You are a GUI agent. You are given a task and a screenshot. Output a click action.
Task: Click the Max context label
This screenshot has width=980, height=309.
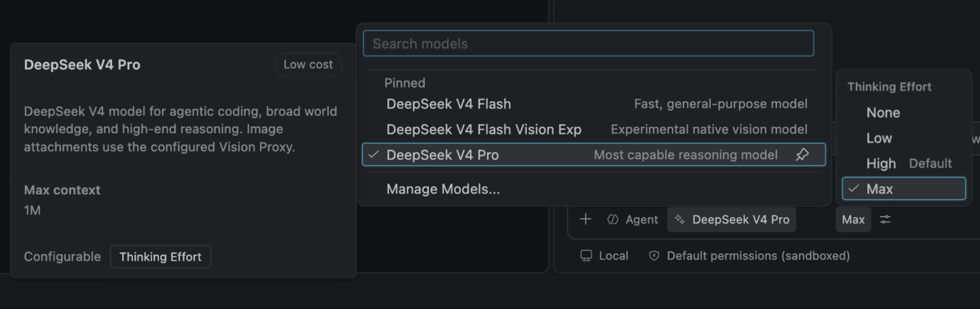point(62,190)
